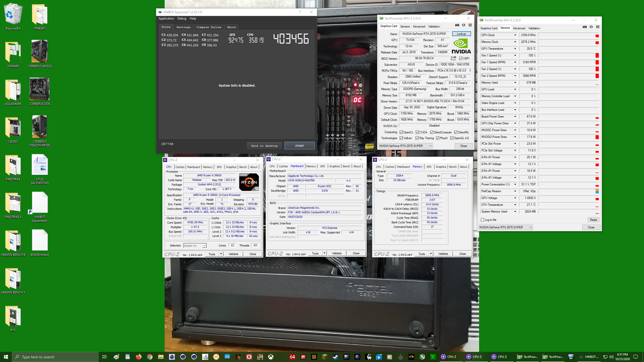Click the START button in Aquamark
The width and height of the screenshot is (644, 362).
coord(300,146)
